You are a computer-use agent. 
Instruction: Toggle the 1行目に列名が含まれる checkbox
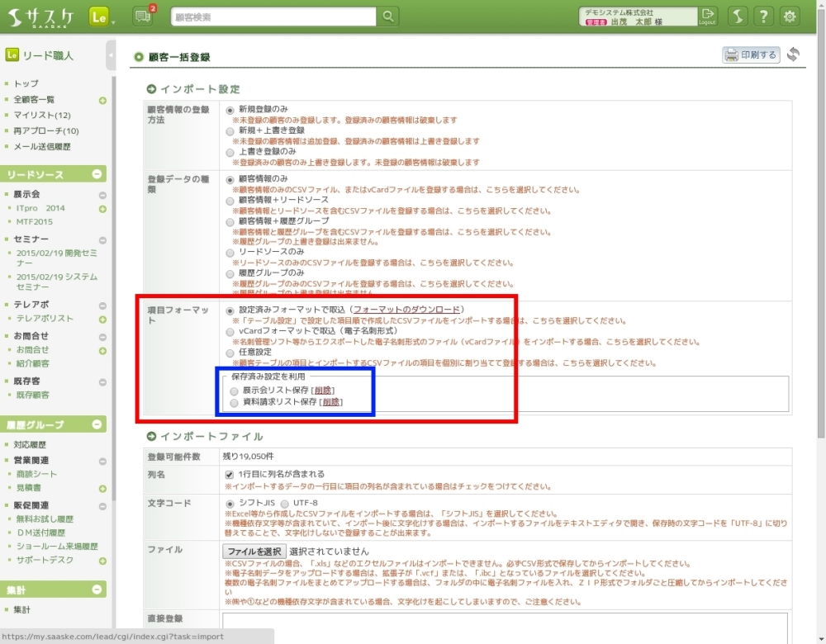230,475
